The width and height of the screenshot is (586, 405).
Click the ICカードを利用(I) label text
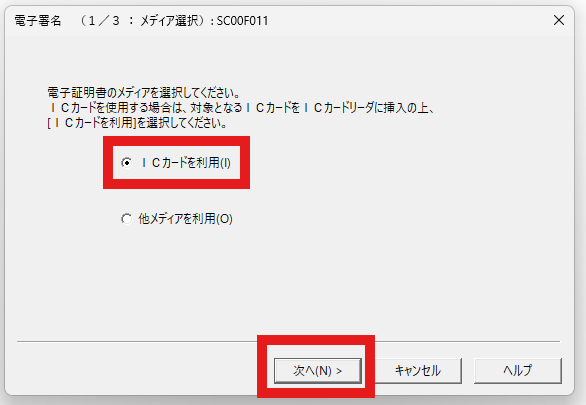(x=185, y=163)
